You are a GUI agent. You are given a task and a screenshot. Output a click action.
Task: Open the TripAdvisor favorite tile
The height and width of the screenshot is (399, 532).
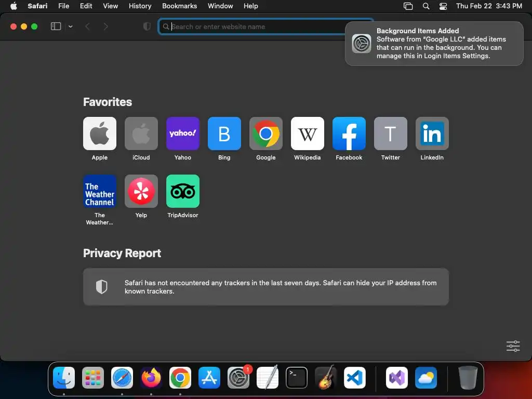coord(182,191)
